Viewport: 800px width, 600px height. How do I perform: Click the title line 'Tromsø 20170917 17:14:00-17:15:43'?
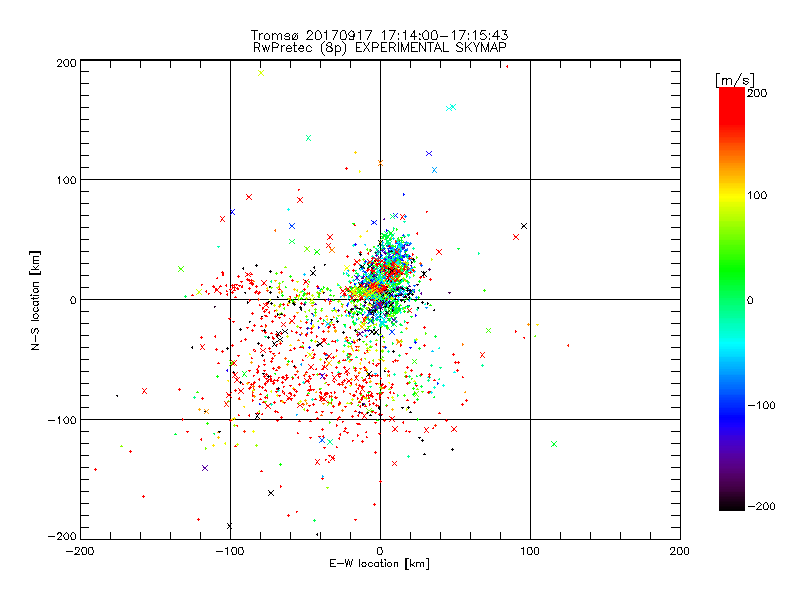379,35
